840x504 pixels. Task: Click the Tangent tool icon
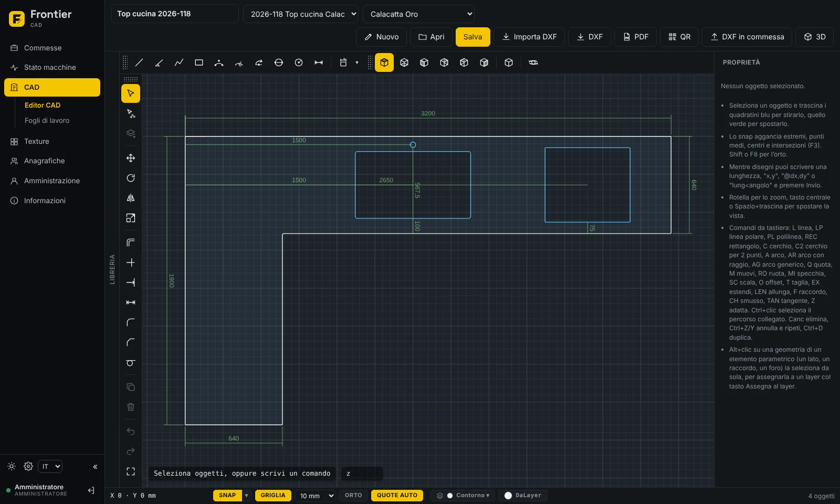click(131, 362)
